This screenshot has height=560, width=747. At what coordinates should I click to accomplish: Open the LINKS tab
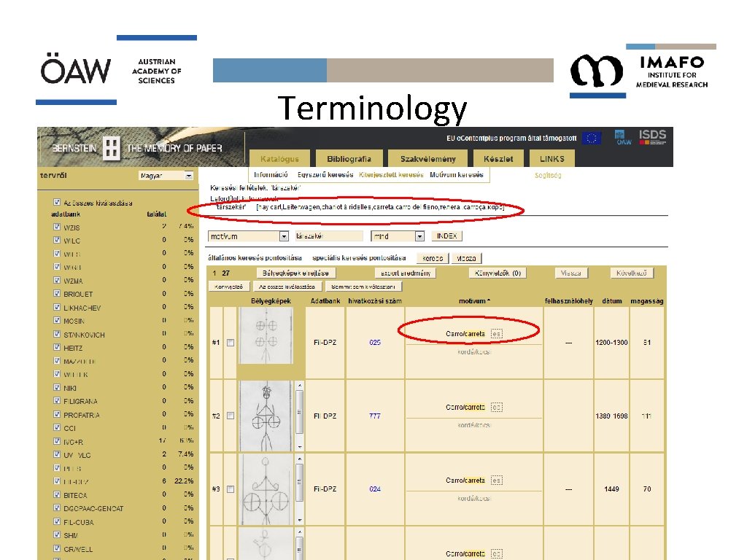point(551,158)
